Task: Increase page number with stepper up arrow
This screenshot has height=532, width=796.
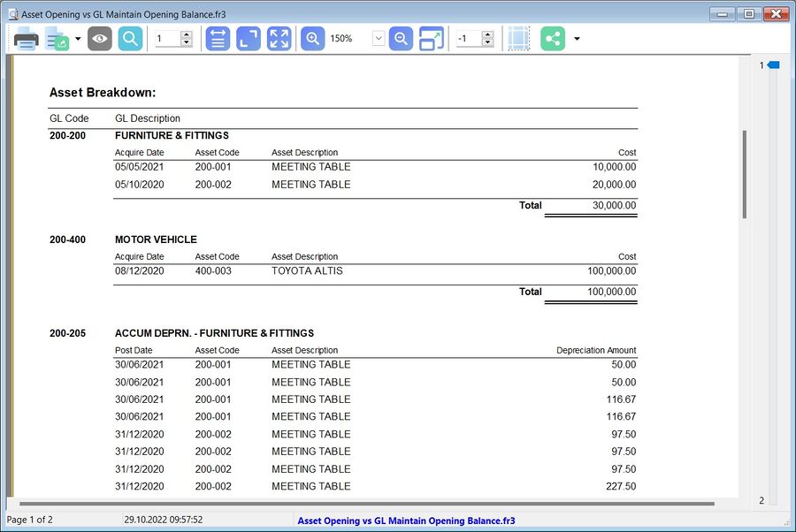Action: [x=188, y=34]
